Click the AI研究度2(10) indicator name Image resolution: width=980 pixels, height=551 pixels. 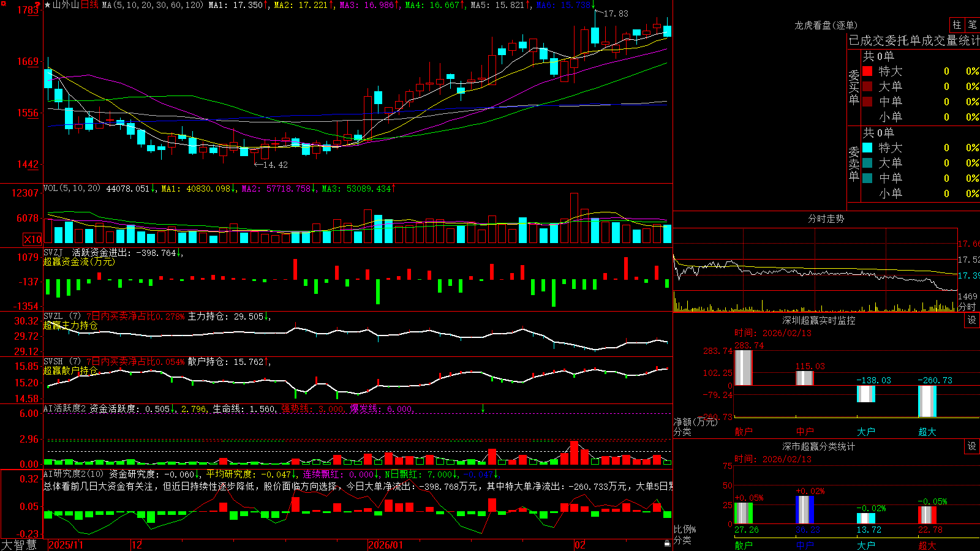coord(73,474)
